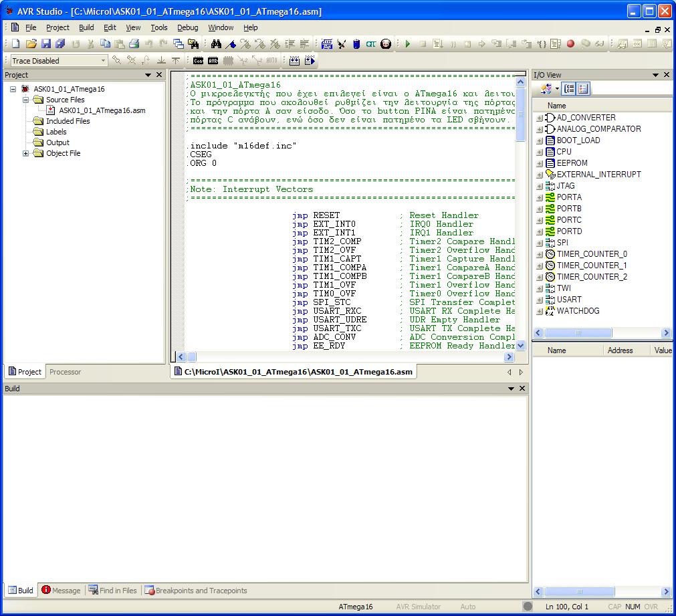Open the Debug menu
Screen dimensions: 676x616
pos(187,27)
